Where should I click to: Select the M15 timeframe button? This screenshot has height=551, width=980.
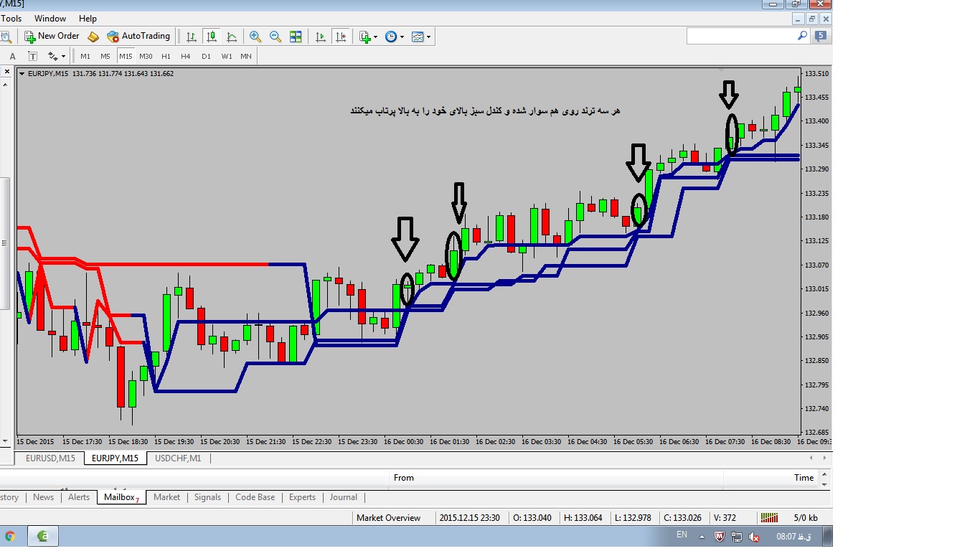pyautogui.click(x=126, y=56)
